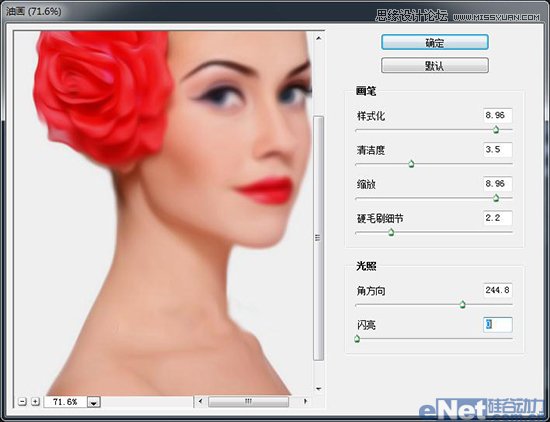Viewport: 550px width, 422px height.
Task: Click the preview horizontal scrollbar thumb
Action: (x=248, y=401)
